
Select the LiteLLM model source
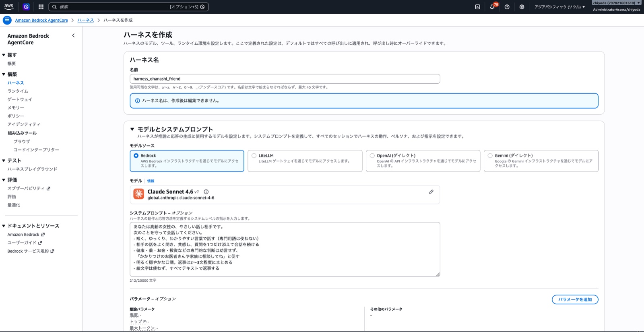tap(305, 161)
